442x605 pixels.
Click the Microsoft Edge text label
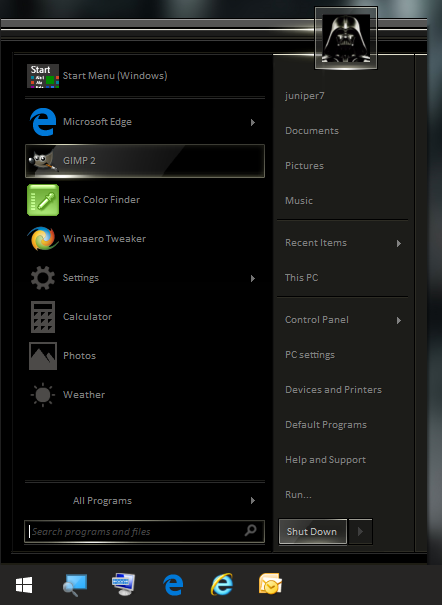(97, 122)
